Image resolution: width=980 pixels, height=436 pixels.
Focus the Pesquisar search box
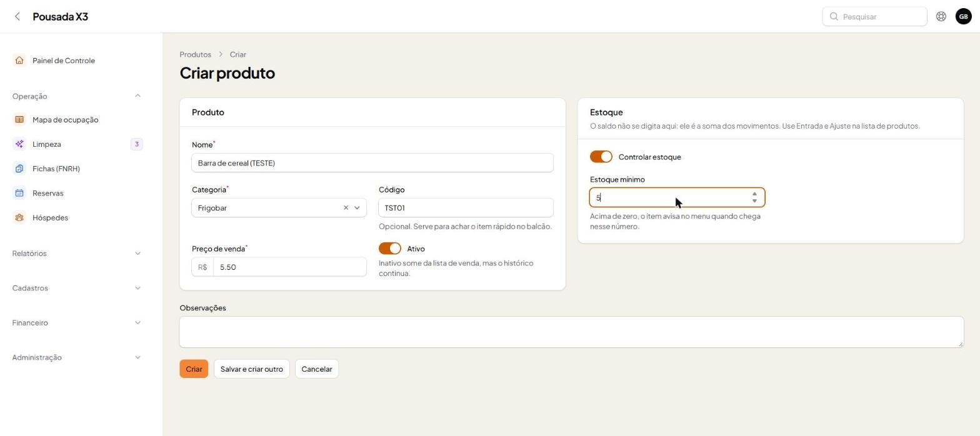(874, 17)
